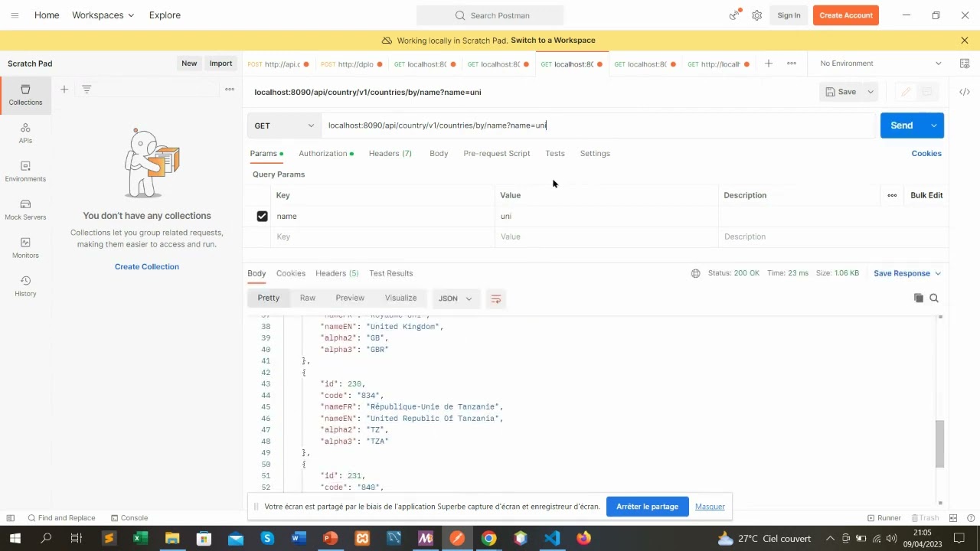Screen dimensions: 980x551
Task: Open APIs sidebar panel
Action: pos(25,133)
